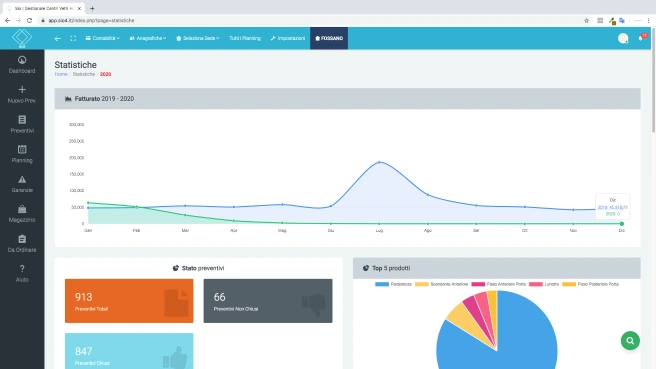The height and width of the screenshot is (369, 656).
Task: Click the July peak point on chart
Action: (379, 162)
